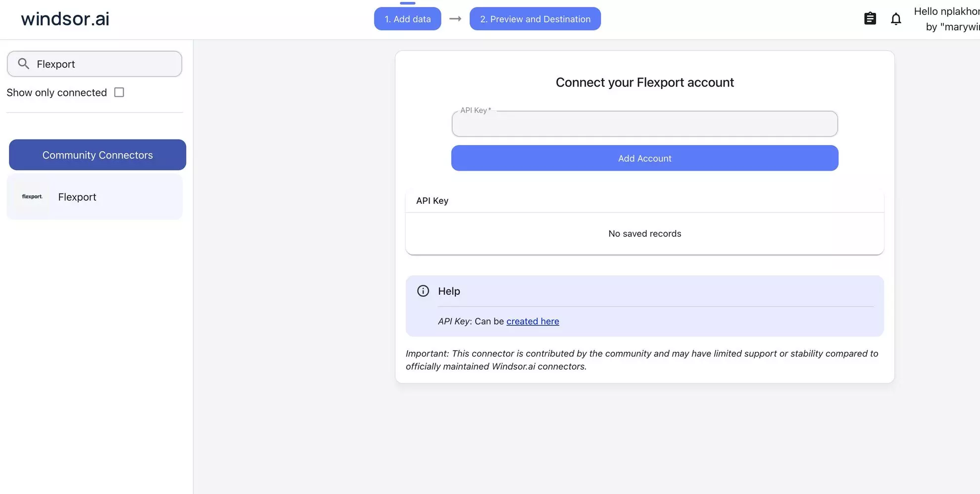Click the Community Connectors button

(97, 154)
